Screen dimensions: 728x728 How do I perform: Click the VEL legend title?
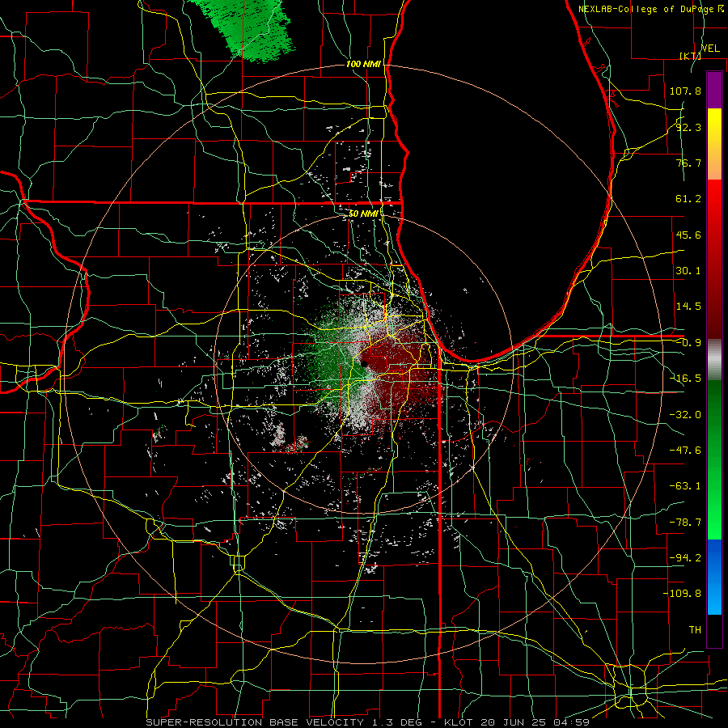[710, 49]
